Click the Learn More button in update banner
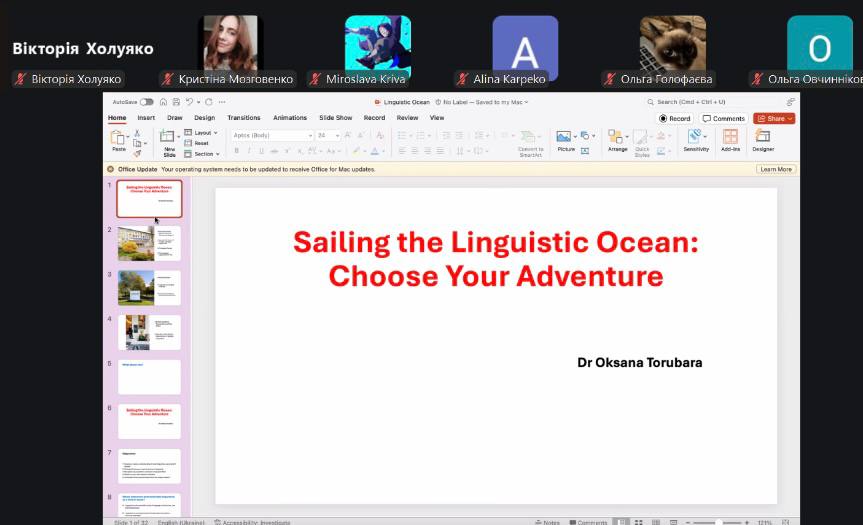Image resolution: width=863 pixels, height=525 pixels. click(775, 170)
